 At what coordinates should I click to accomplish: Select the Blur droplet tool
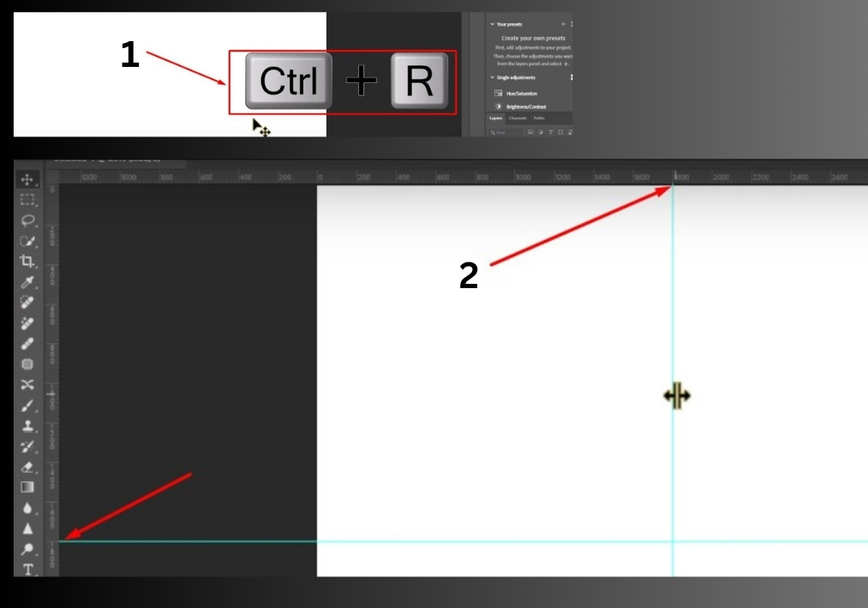pyautogui.click(x=27, y=508)
